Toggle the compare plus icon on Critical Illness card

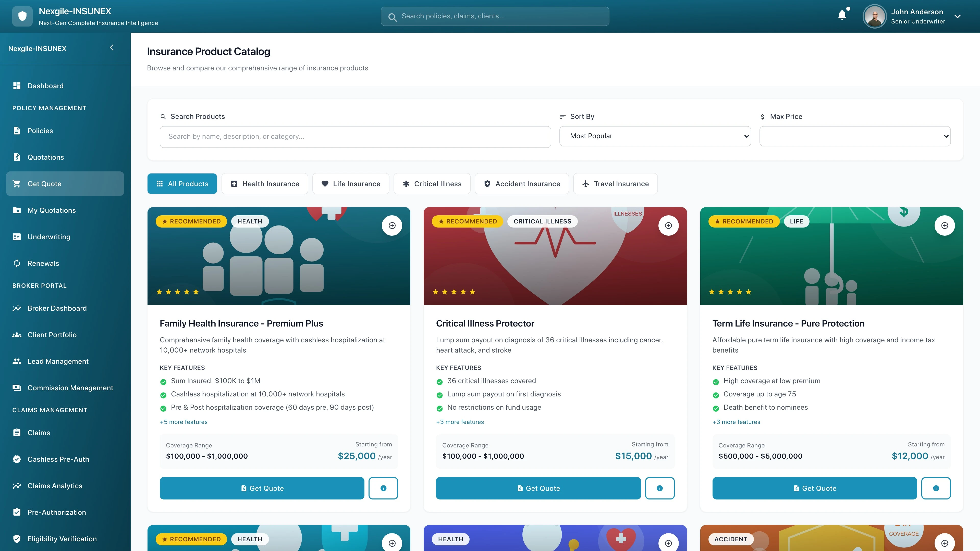[x=668, y=226]
